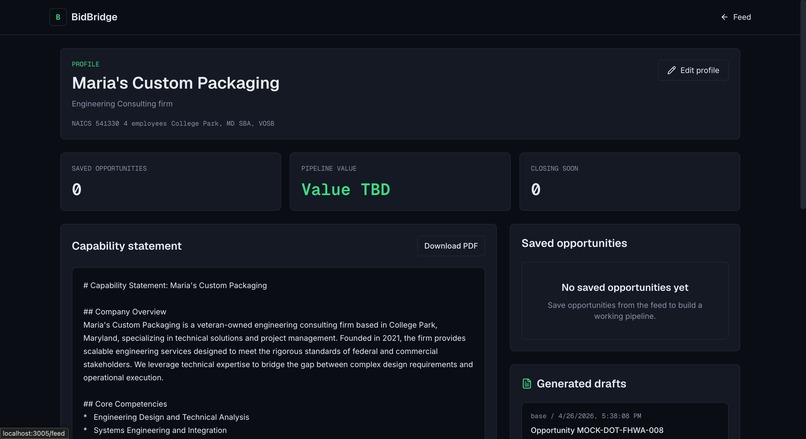Click the 'base / 4/26/2026, 5:38:08 PM' timestamp
The width and height of the screenshot is (806, 439).
[x=586, y=416]
